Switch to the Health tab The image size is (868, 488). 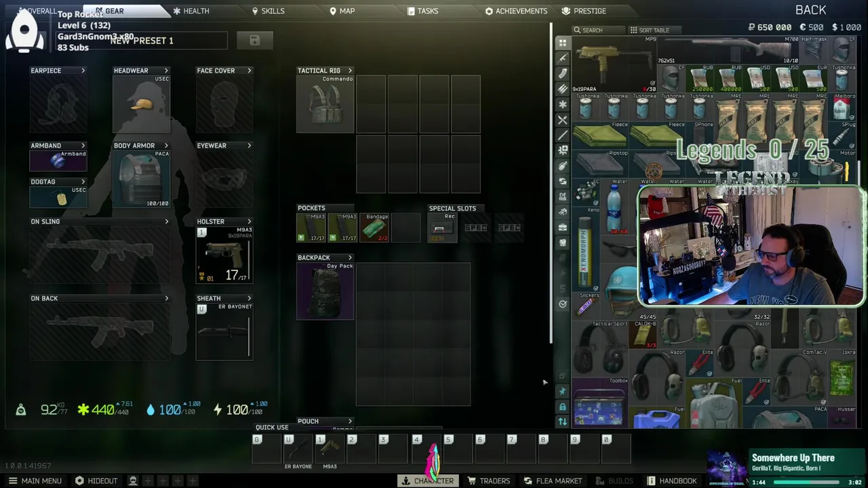(x=191, y=11)
